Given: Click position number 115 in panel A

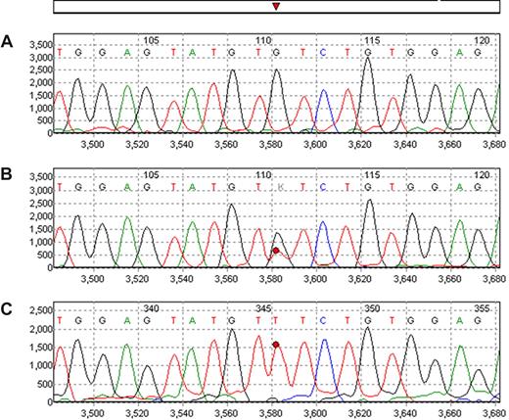Looking at the screenshot, I should click(x=372, y=41).
